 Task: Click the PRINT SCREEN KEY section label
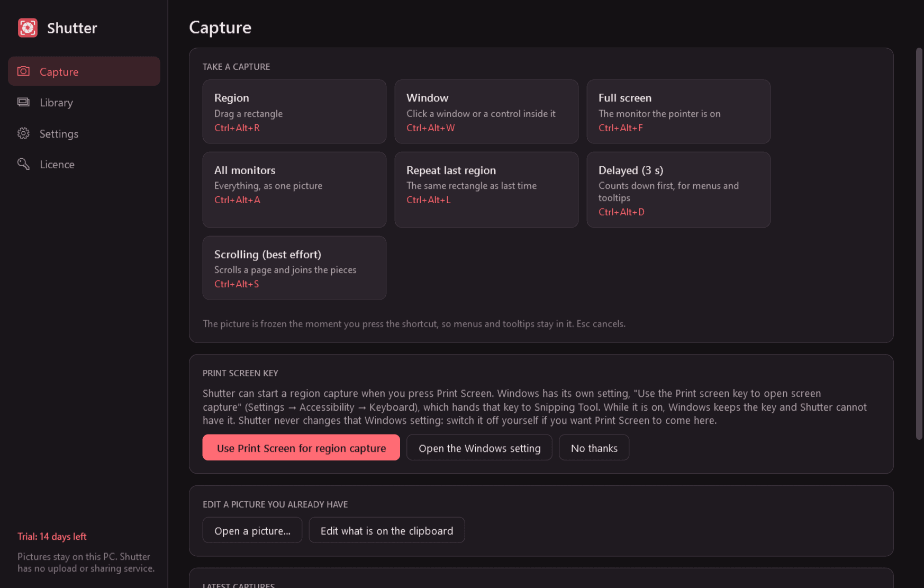click(240, 373)
